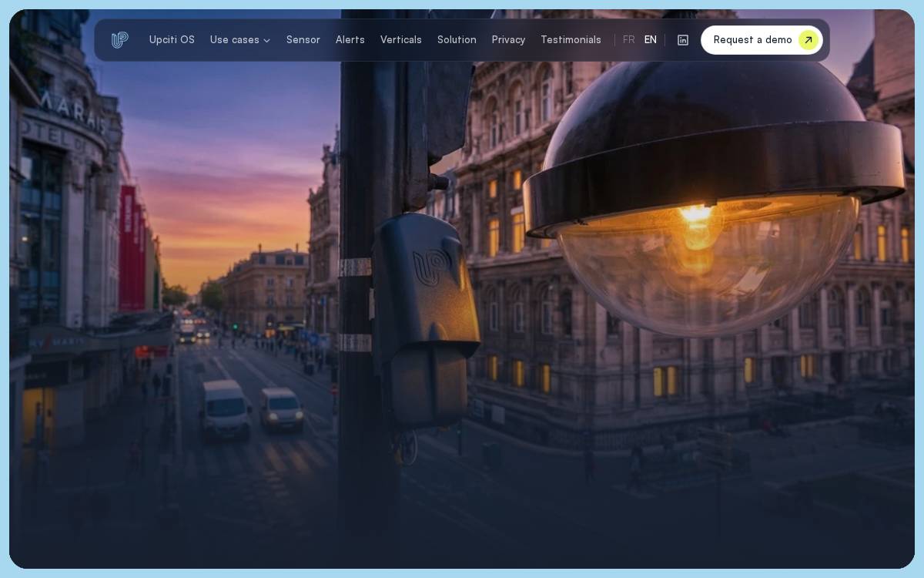This screenshot has width=924, height=578.
Task: Click the yellow arrow icon in Request a demo
Action: (x=808, y=40)
